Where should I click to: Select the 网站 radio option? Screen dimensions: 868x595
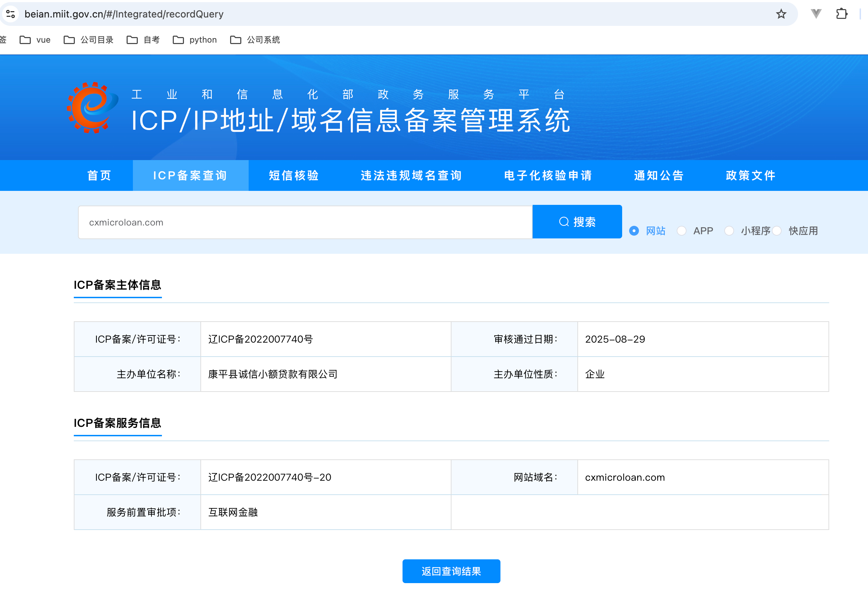pos(634,231)
